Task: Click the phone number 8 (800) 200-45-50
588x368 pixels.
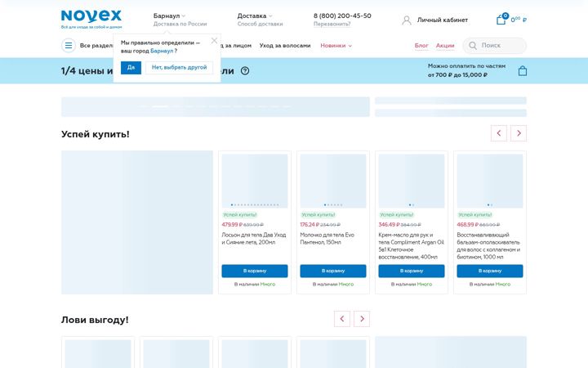Action: tap(342, 16)
